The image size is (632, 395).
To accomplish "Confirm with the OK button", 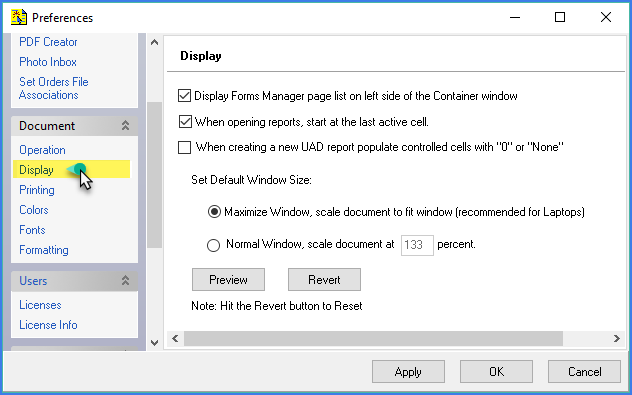I will click(x=496, y=372).
